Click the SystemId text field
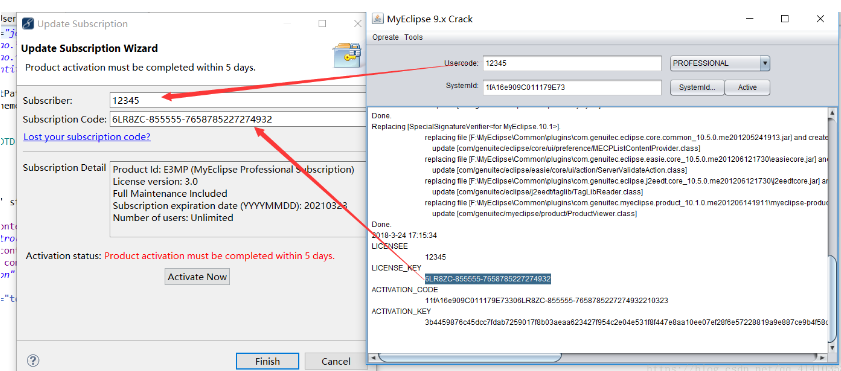The width and height of the screenshot is (841, 371). (x=572, y=87)
